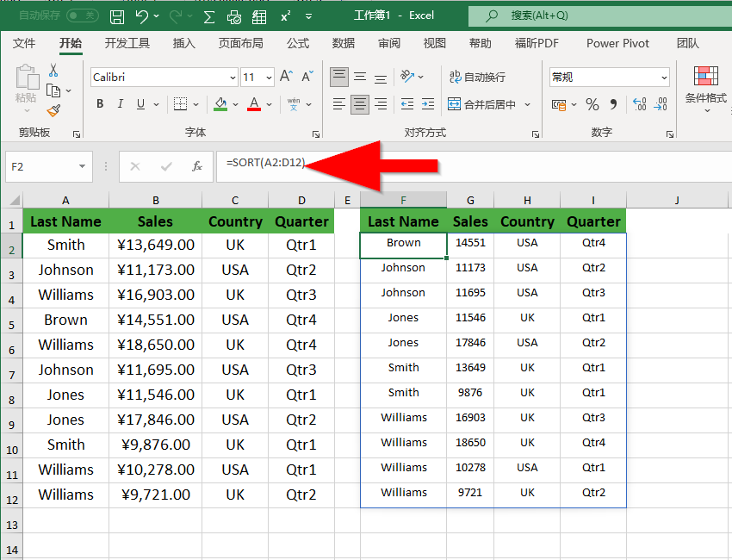Open font settings dialog launcher

[x=316, y=134]
